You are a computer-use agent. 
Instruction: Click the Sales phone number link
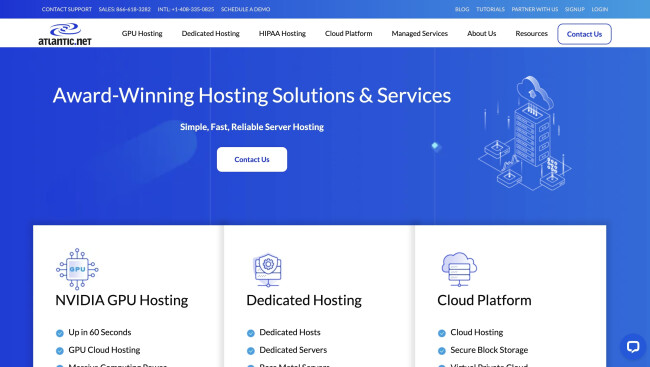point(125,9)
